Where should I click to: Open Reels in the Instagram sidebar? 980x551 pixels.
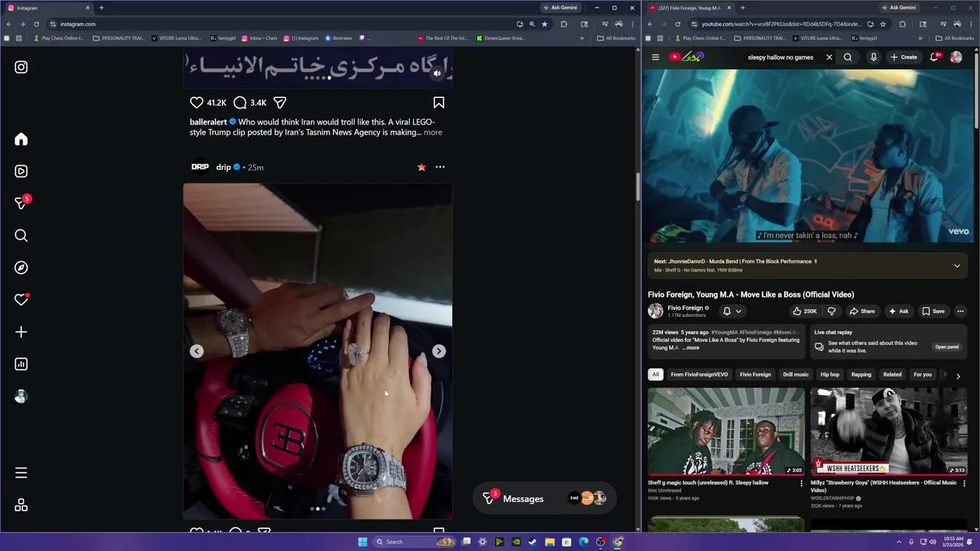click(21, 171)
